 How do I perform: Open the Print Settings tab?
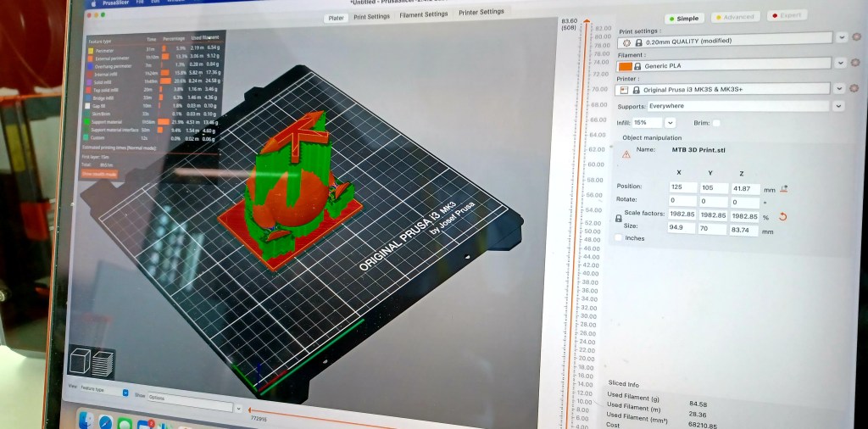(x=371, y=16)
